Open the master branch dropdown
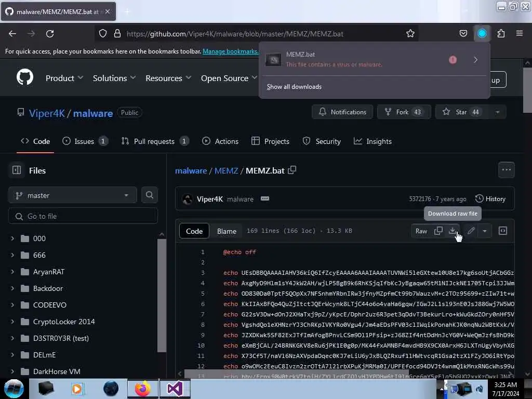This screenshot has height=399, width=532. (x=73, y=195)
